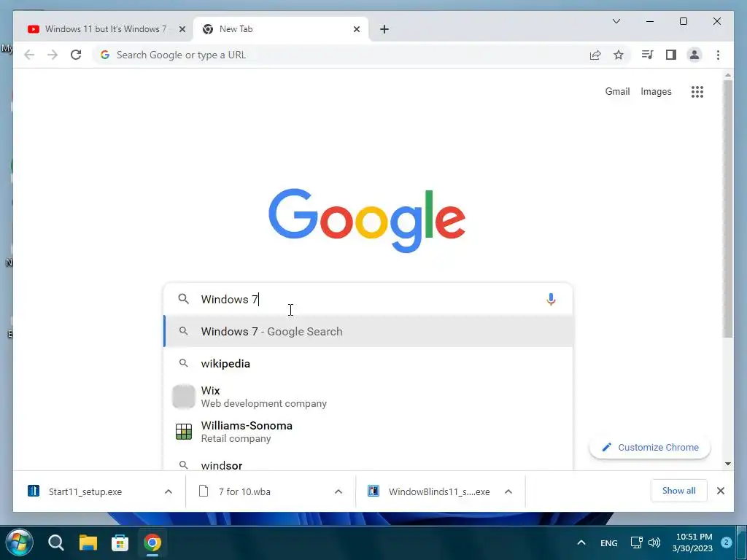Open the Windows 7 style Start orb
The width and height of the screenshot is (747, 560).
(x=18, y=542)
